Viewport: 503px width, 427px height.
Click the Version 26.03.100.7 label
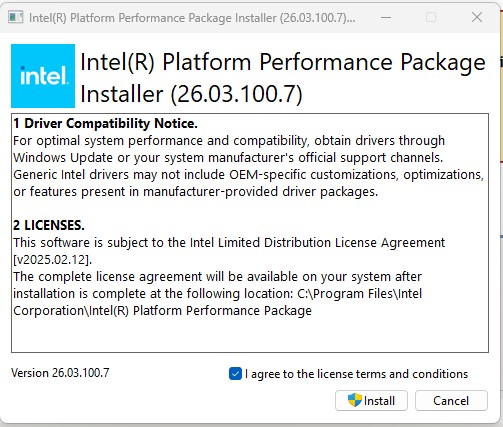click(x=60, y=373)
